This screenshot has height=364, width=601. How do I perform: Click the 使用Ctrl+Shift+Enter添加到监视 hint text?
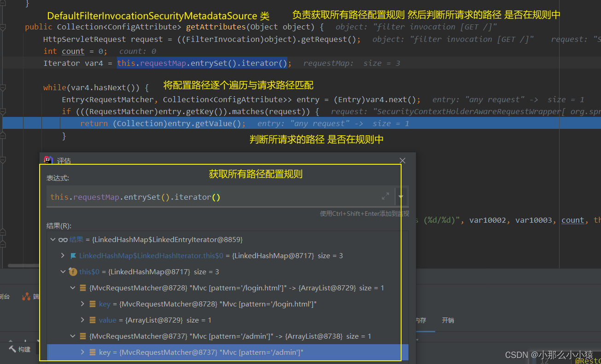[x=365, y=214]
